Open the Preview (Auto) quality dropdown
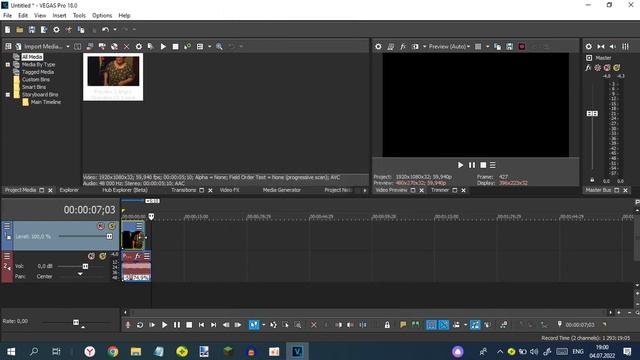640x360 pixels. click(x=449, y=47)
